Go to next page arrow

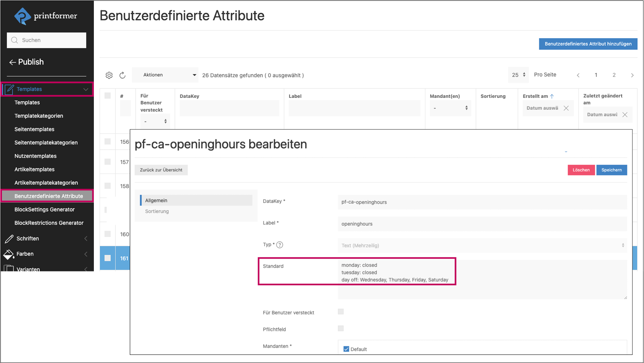tap(632, 75)
